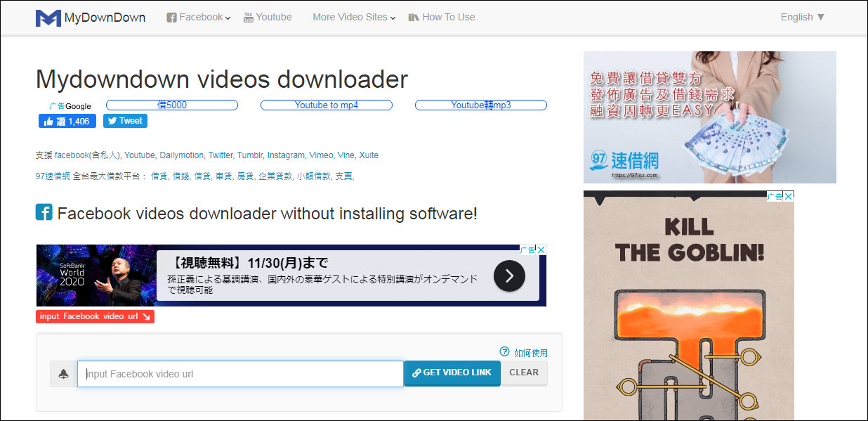Open the Twitter supported site link
868x421 pixels.
coord(221,155)
